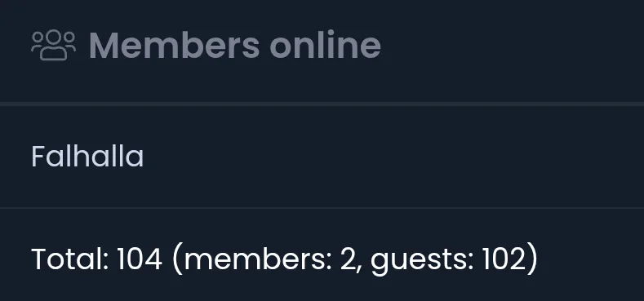Click the word online in the heading
The width and height of the screenshot is (644, 301).
point(326,45)
